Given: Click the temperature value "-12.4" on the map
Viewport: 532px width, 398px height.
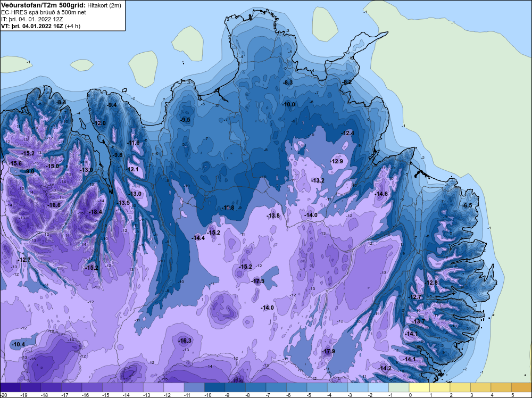Looking at the screenshot, I should coord(348,133).
